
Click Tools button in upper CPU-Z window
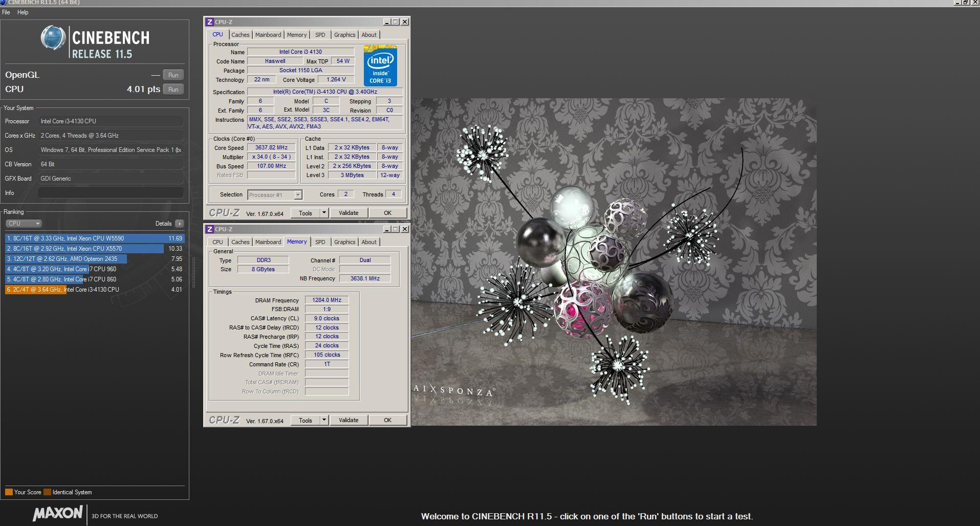tap(306, 213)
